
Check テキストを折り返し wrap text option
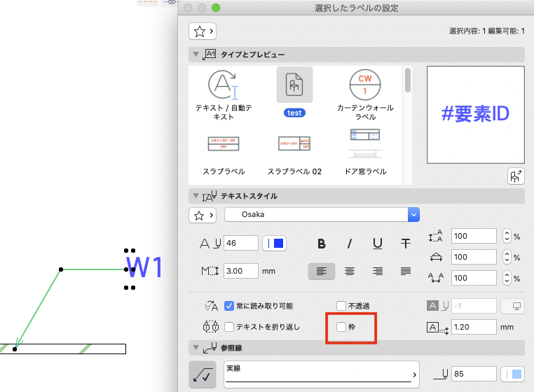coord(229,327)
